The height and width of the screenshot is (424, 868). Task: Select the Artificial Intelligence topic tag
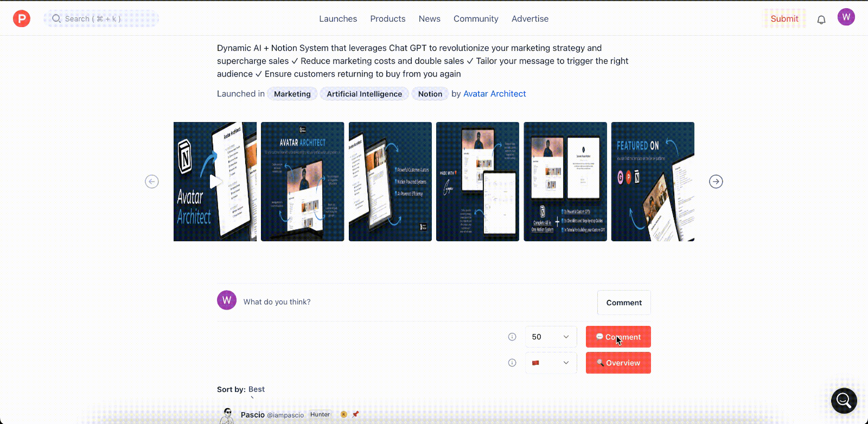pyautogui.click(x=364, y=94)
